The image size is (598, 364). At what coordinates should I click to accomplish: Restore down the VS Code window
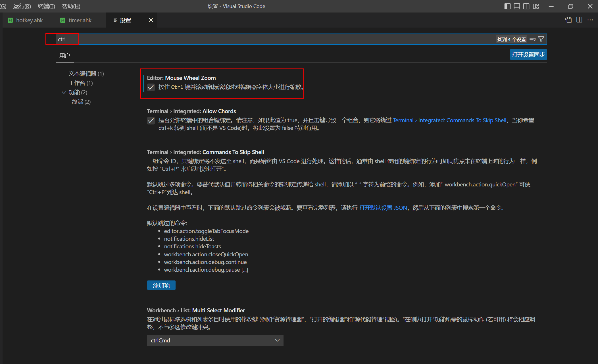click(x=570, y=6)
